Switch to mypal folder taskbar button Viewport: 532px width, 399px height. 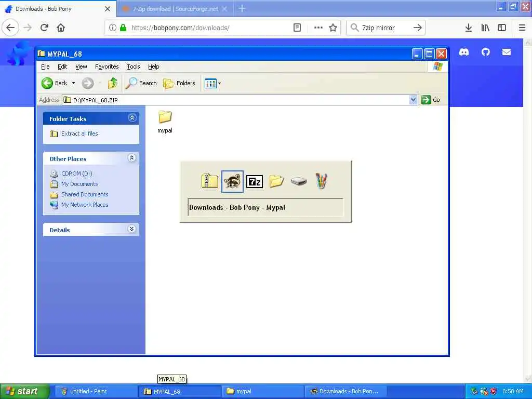(262, 391)
